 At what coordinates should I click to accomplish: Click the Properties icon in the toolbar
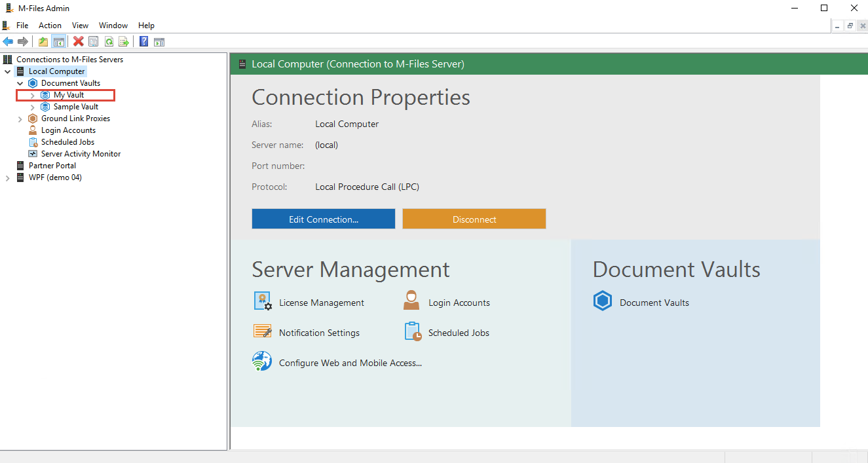coord(94,42)
